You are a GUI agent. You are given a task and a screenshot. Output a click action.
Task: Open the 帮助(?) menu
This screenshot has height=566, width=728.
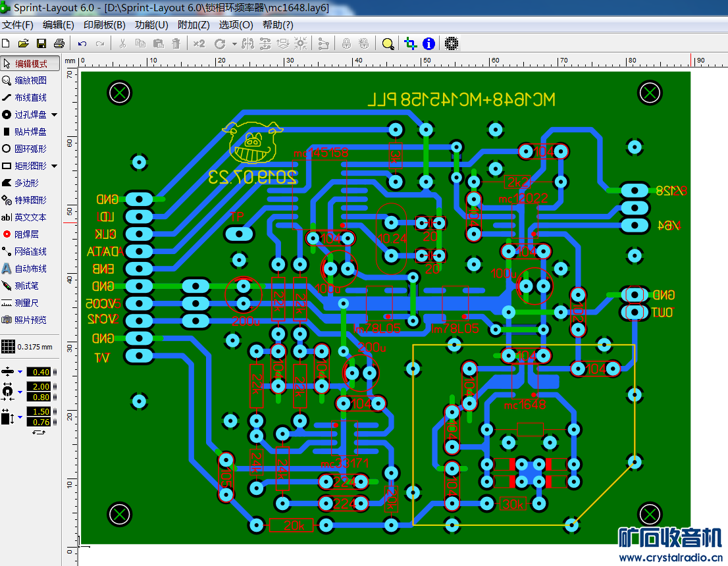(x=278, y=25)
